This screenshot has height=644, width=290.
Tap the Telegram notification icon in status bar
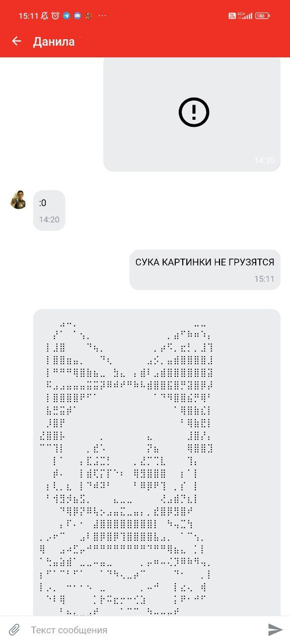pos(66,16)
